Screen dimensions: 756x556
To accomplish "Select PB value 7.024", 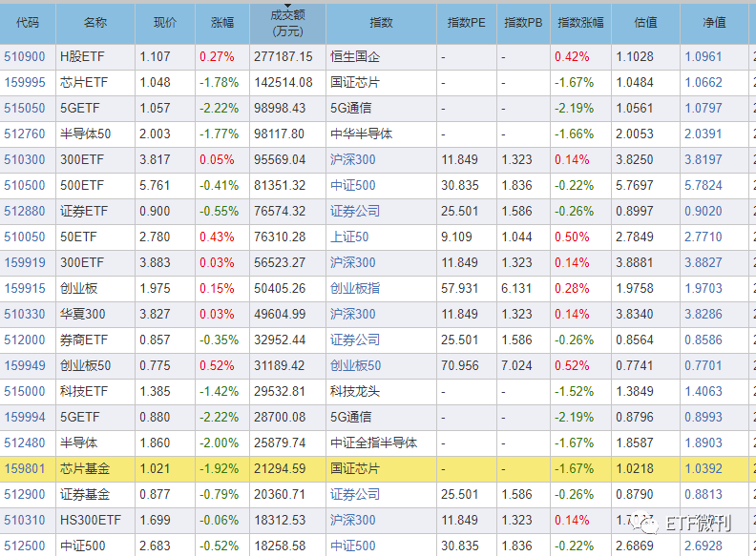I will tap(516, 365).
